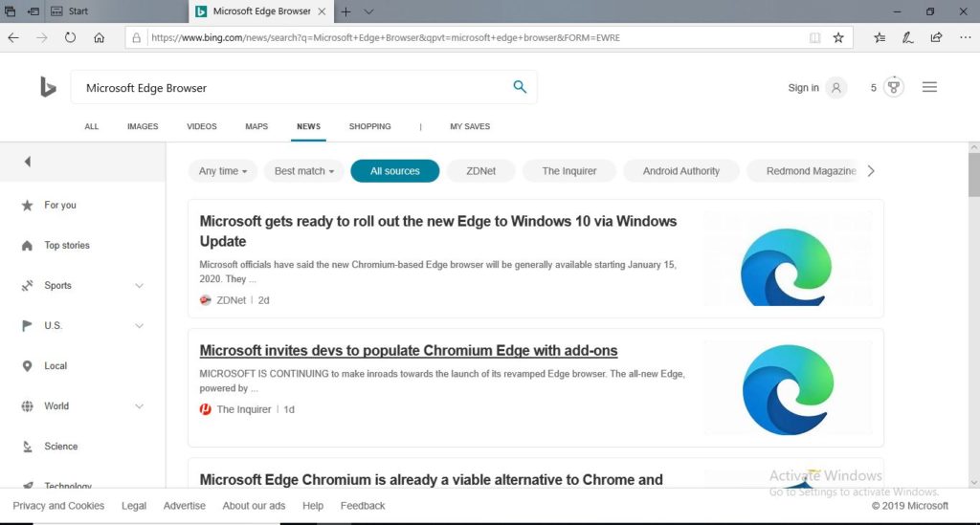
Task: Open the Best match sort dropdown
Action: pos(303,171)
